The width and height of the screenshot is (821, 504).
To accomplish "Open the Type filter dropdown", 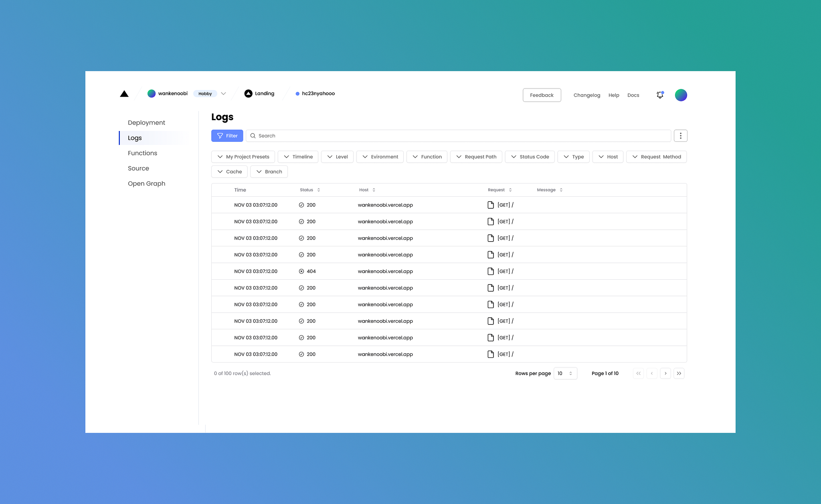I will [574, 157].
